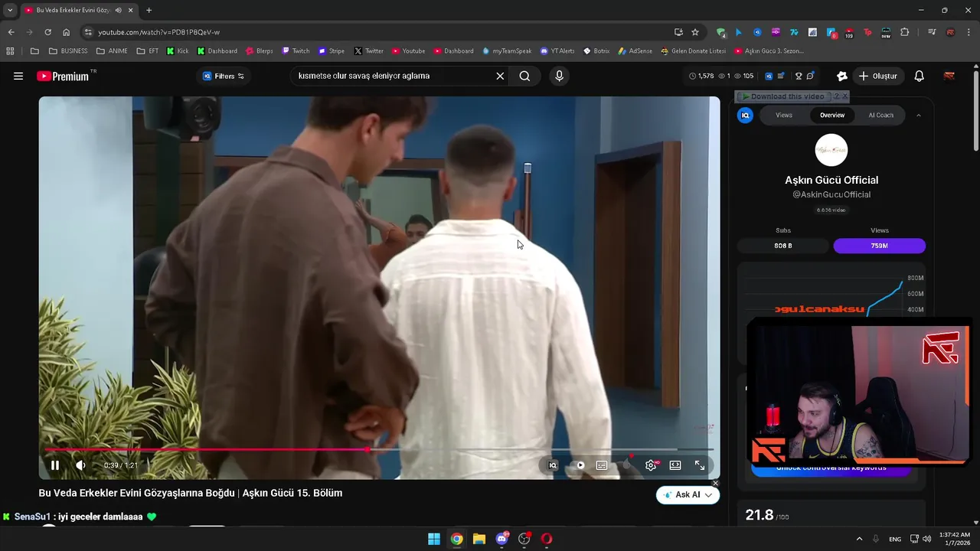Run the search with the magnifier button
This screenshot has height=551, width=980.
click(x=524, y=76)
